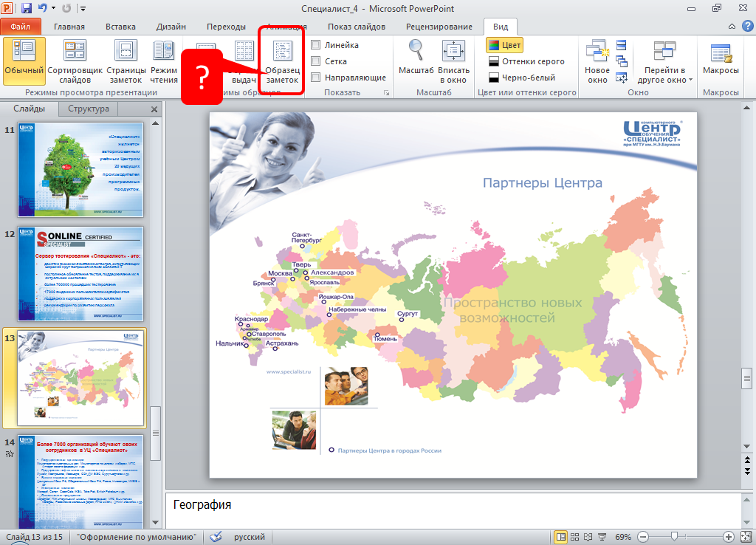Switch to the Структура outline tab
Viewport: 756px width, 545px height.
tap(88, 109)
